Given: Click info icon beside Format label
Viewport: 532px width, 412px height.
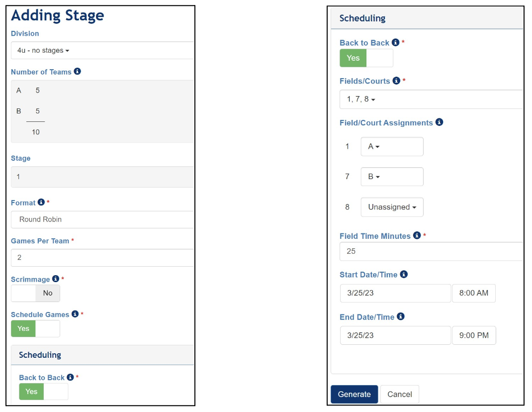Looking at the screenshot, I should pos(41,203).
